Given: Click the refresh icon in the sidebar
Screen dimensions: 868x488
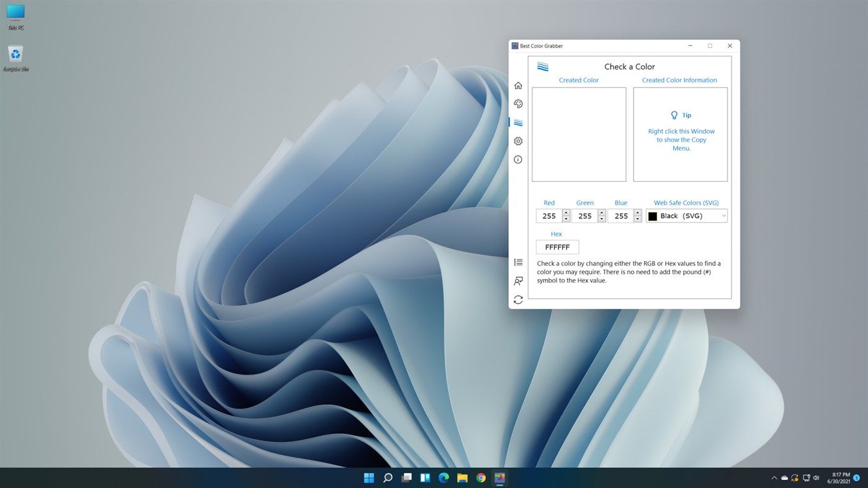Looking at the screenshot, I should (518, 299).
